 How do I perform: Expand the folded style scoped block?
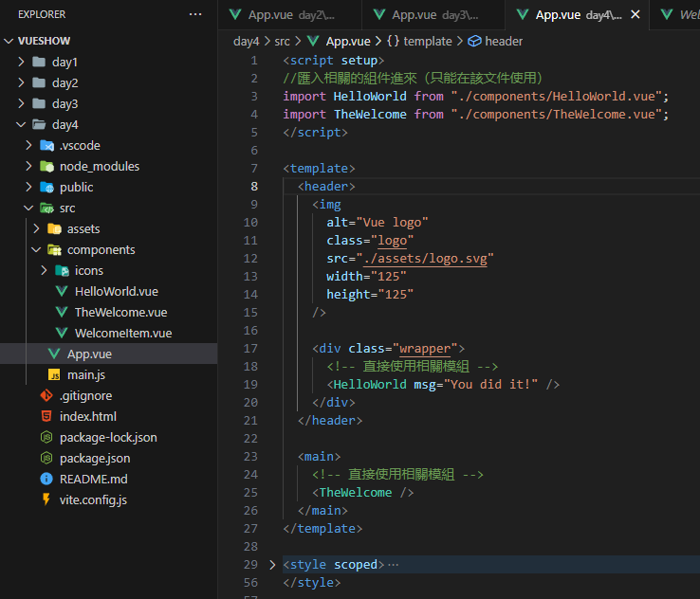pos(272,565)
